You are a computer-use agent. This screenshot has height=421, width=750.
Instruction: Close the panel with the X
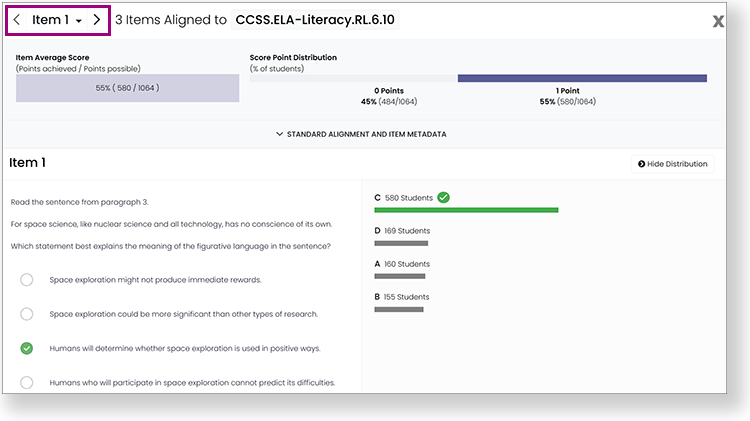click(718, 21)
